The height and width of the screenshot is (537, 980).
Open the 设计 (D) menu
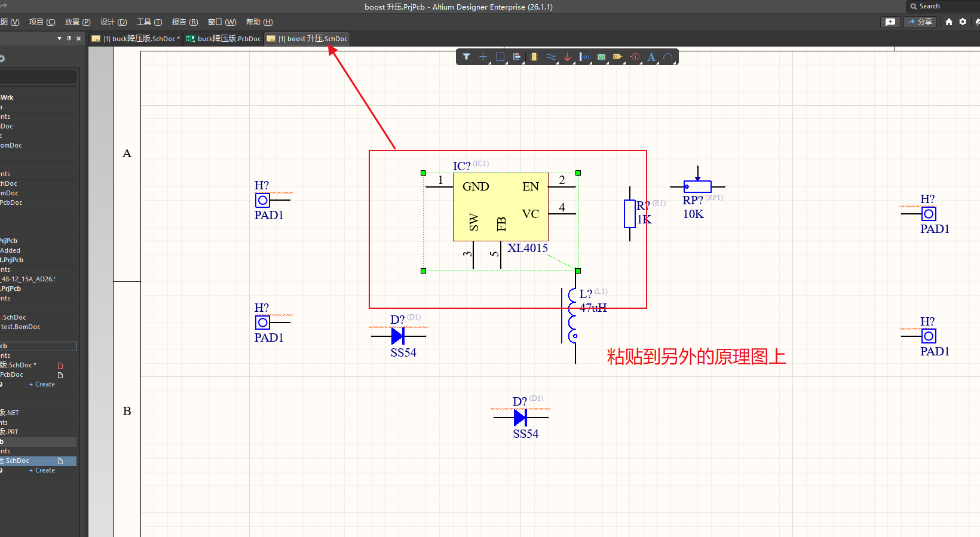pyautogui.click(x=114, y=22)
